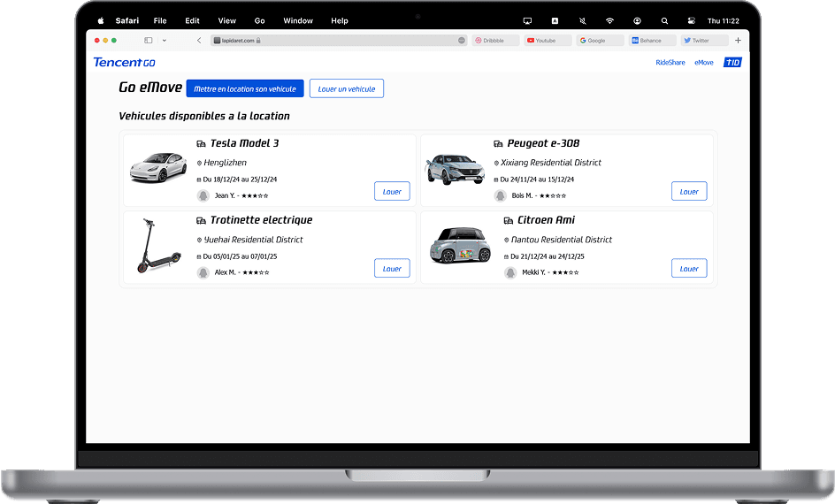Viewport: 835px width, 504px height.
Task: Open the Safari File menu
Action: (x=160, y=20)
